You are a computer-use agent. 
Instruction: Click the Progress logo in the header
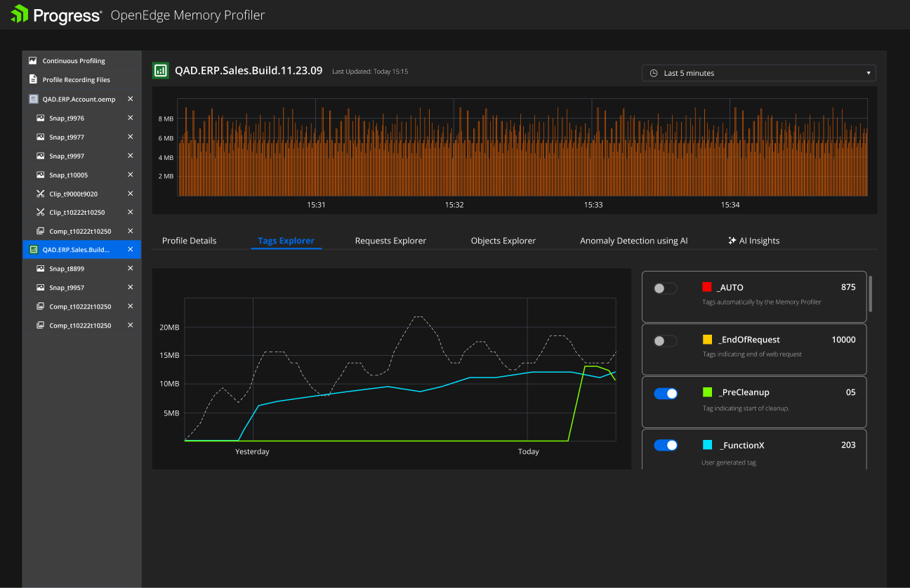pyautogui.click(x=56, y=15)
